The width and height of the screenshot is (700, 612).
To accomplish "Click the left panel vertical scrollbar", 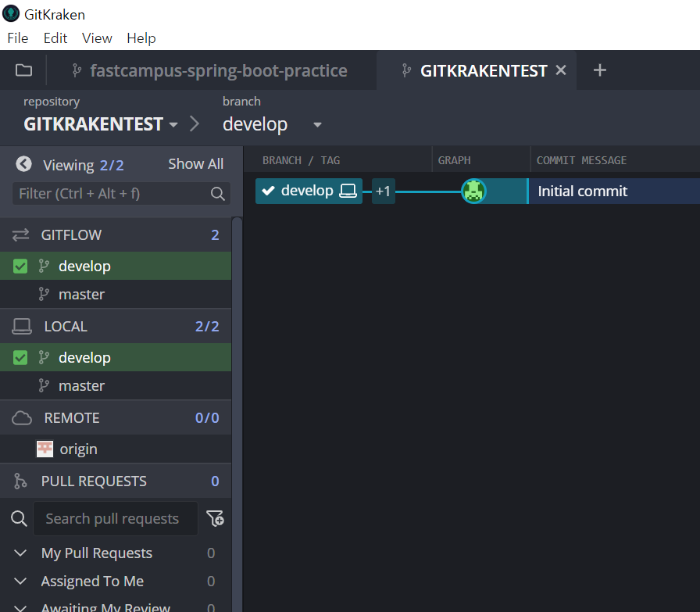I will coord(237,414).
